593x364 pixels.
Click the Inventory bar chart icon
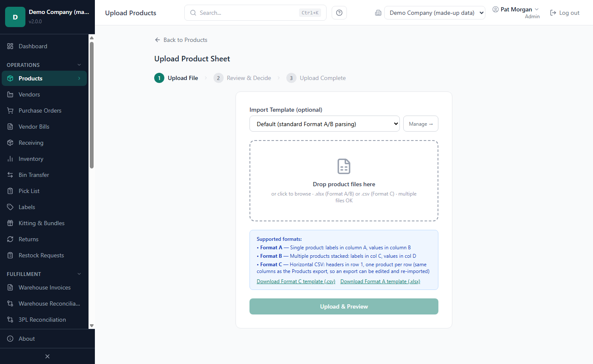10,159
